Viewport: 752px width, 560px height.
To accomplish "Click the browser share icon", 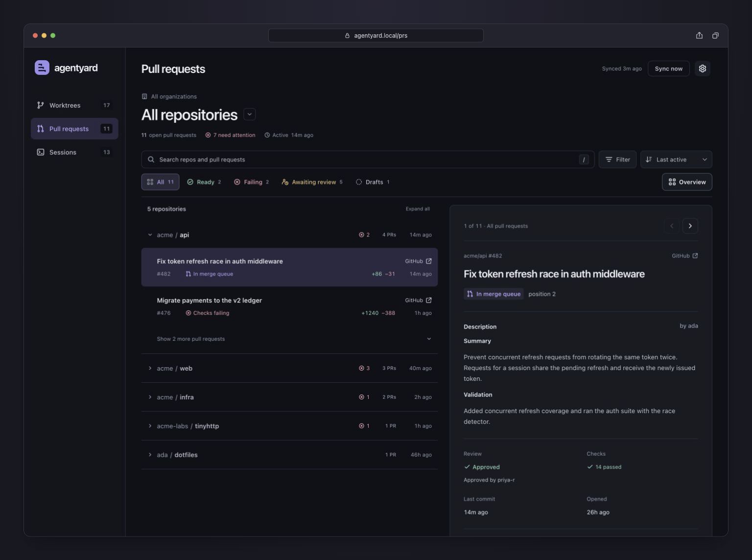I will [x=699, y=35].
